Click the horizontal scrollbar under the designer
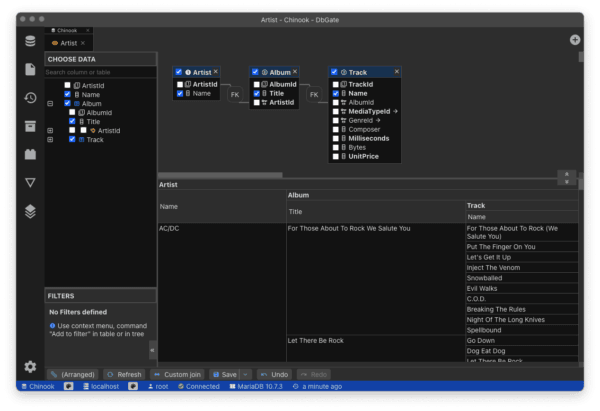Viewport: 600px width, 411px height. [220, 175]
